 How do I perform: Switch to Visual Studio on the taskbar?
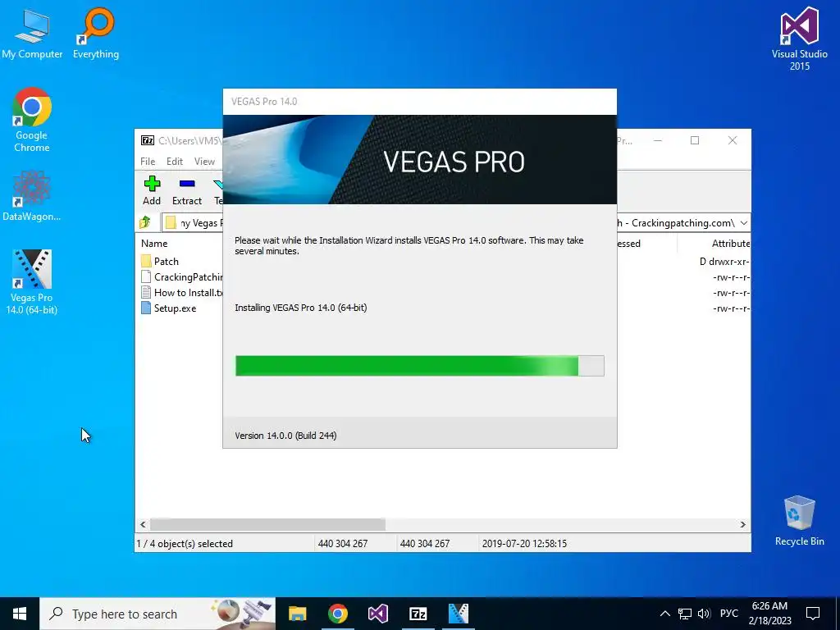click(377, 614)
